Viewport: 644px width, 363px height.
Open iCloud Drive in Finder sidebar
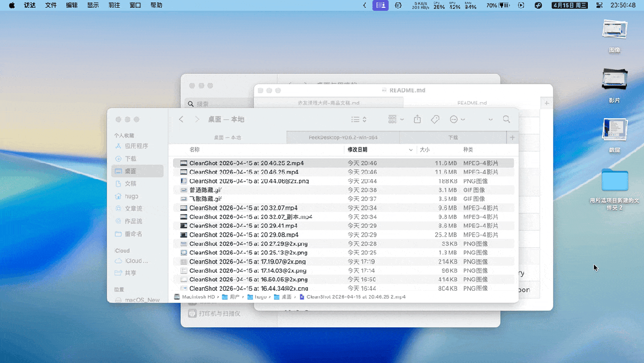pos(137,261)
